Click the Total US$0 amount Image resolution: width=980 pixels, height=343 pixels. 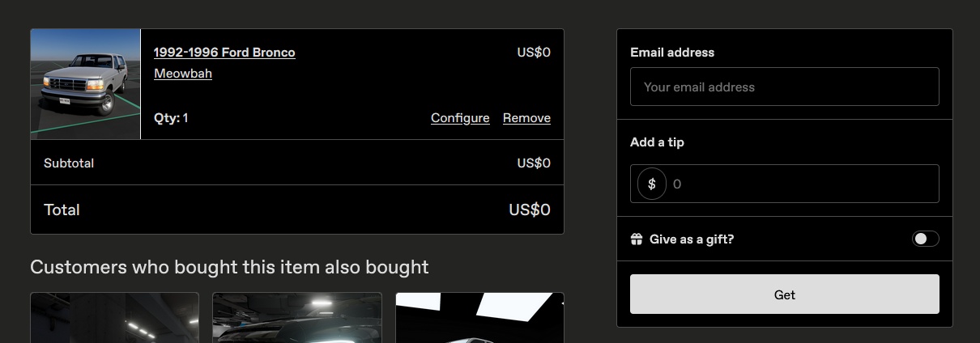click(529, 210)
